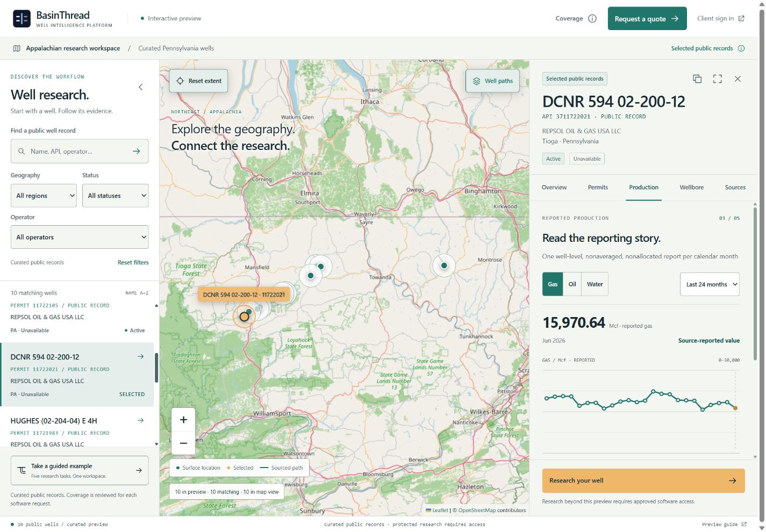Click Request a quote button
Viewport: 766px width, 532px height.
(647, 19)
